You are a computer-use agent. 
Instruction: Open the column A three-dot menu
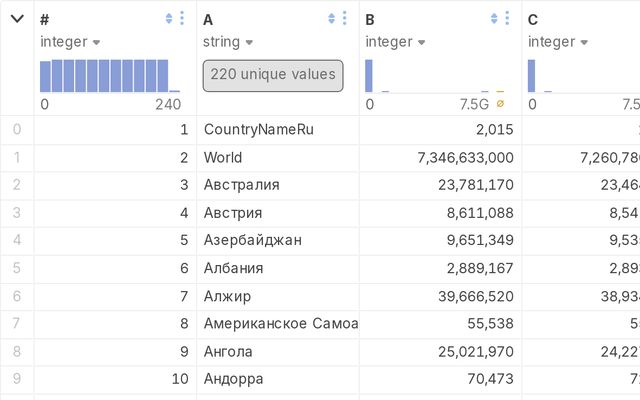(x=345, y=19)
